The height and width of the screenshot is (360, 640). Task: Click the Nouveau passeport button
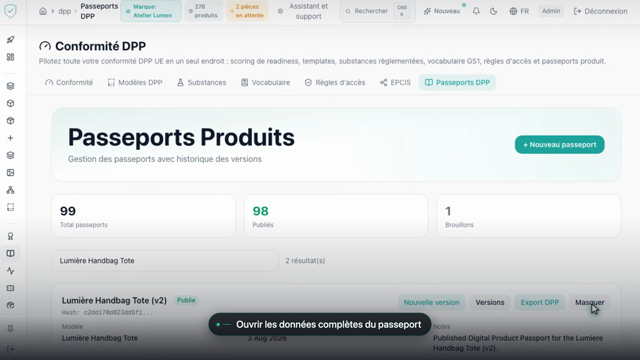560,144
